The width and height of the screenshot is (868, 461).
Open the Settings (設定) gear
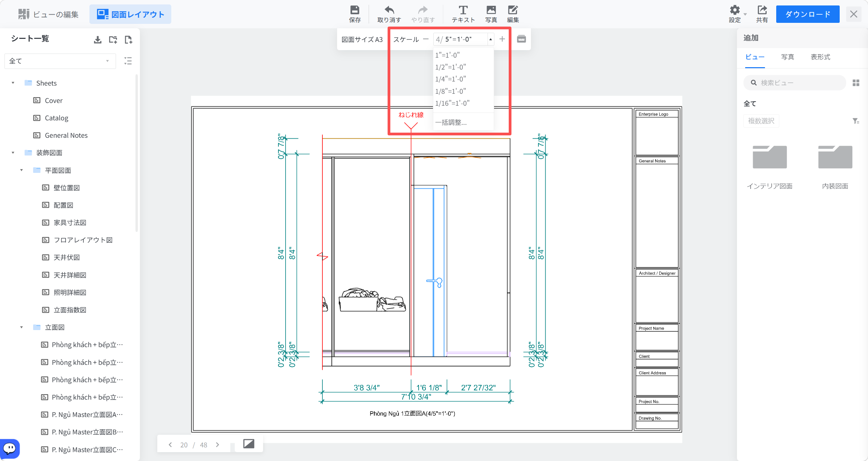[x=735, y=14]
